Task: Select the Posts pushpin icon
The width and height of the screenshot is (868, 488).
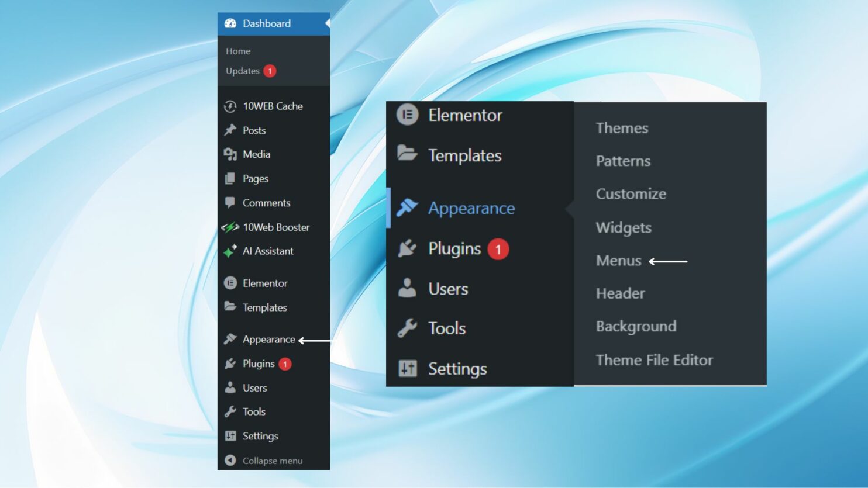Action: tap(230, 130)
